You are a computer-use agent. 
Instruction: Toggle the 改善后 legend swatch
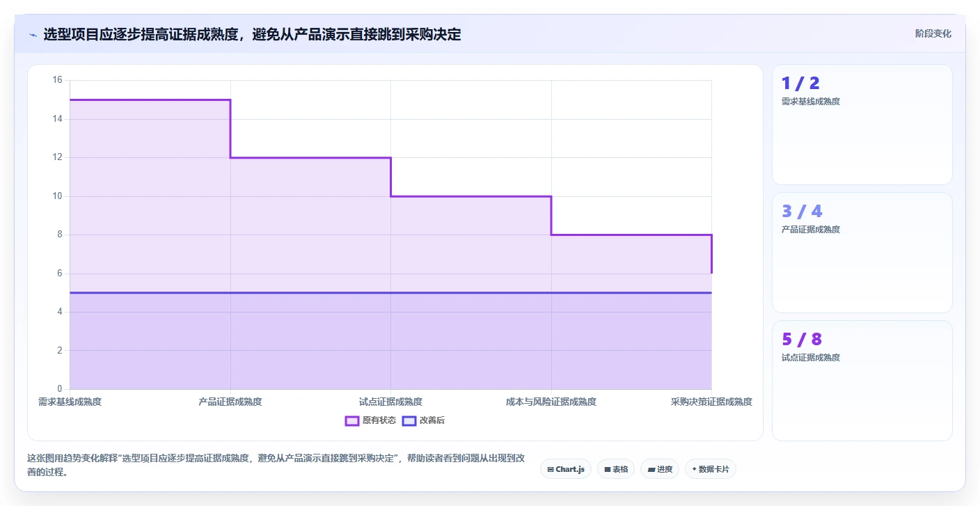point(409,420)
